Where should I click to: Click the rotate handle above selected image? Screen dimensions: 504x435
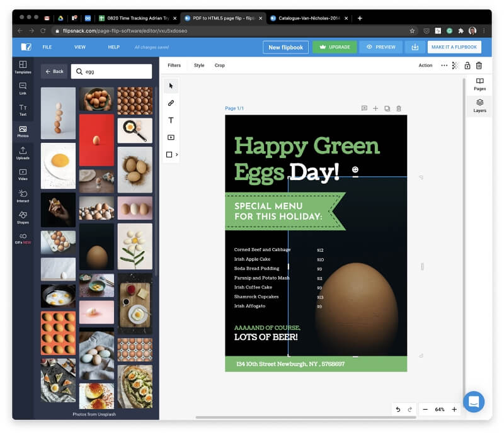coord(355,169)
